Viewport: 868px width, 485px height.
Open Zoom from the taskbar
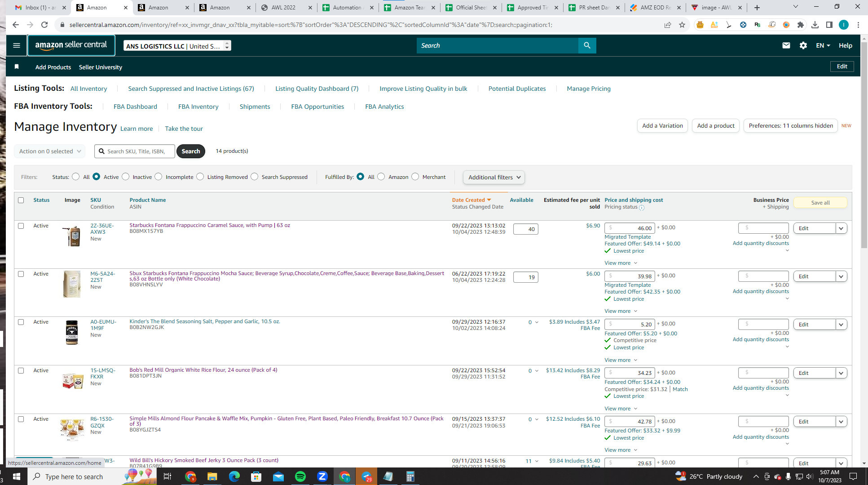click(322, 476)
